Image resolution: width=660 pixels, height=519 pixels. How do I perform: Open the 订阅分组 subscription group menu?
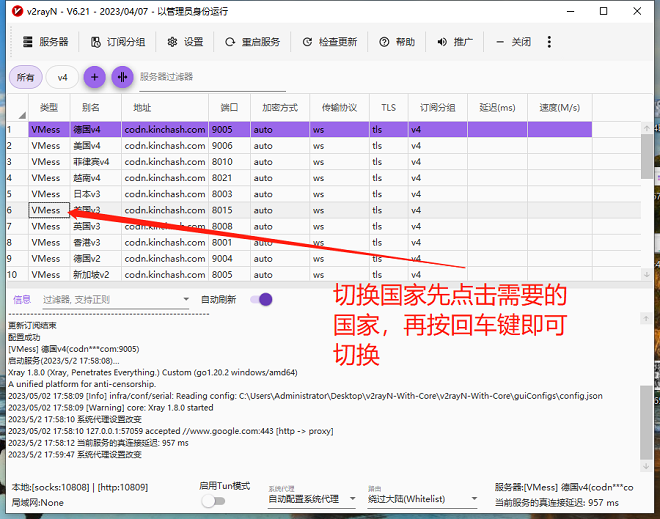click(118, 42)
